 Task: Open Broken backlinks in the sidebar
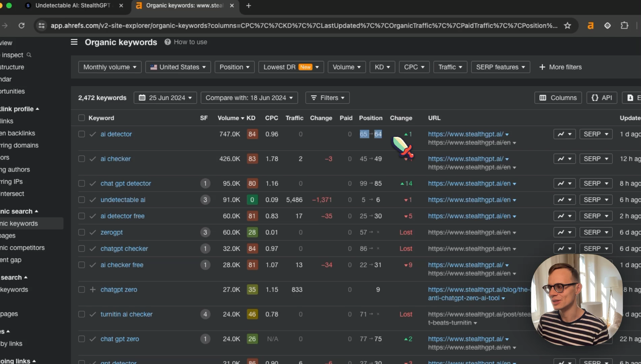(x=18, y=133)
